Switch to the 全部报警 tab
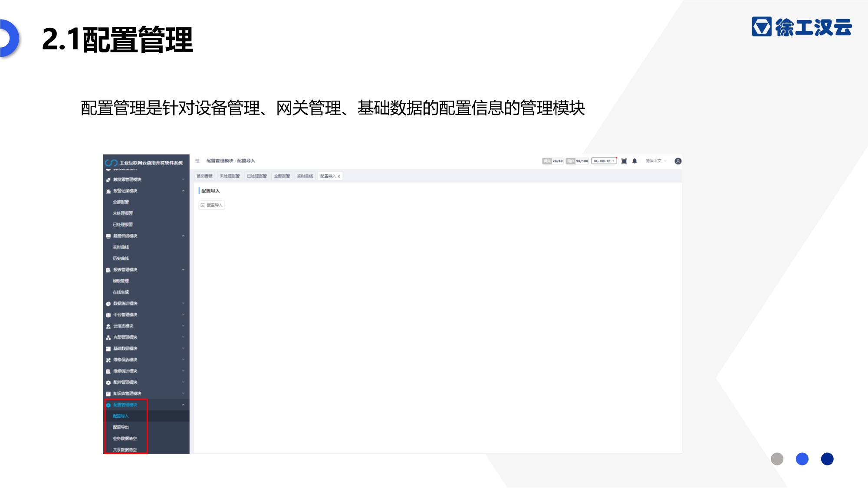This screenshot has height=488, width=868. [x=282, y=176]
